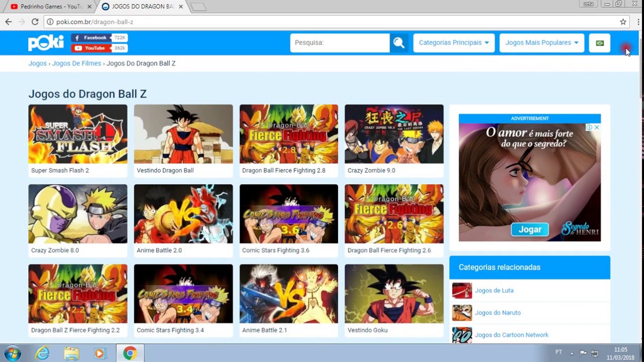Click Jogos do Cartoon Network icon

tap(462, 335)
